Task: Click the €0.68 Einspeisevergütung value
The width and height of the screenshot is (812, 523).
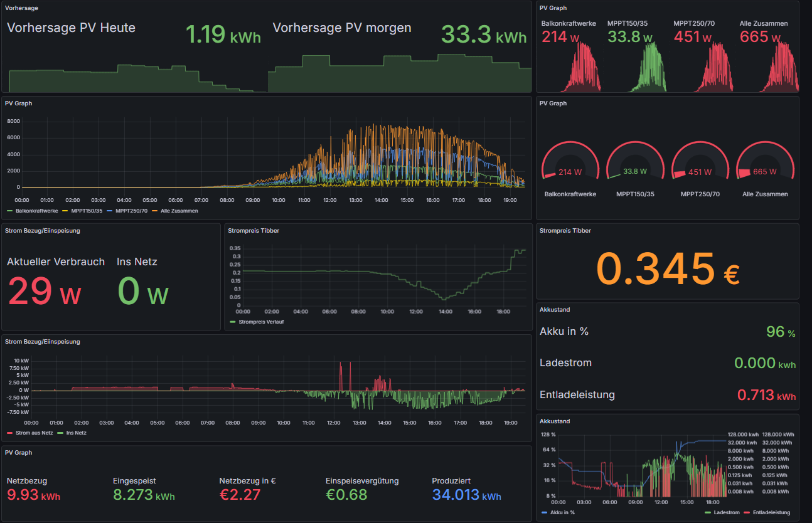Action: click(x=346, y=495)
